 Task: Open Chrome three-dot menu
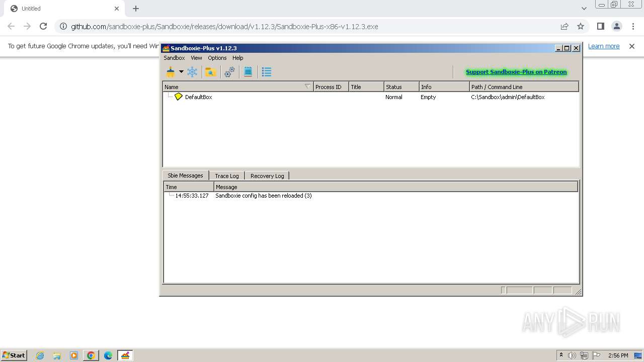point(633,26)
